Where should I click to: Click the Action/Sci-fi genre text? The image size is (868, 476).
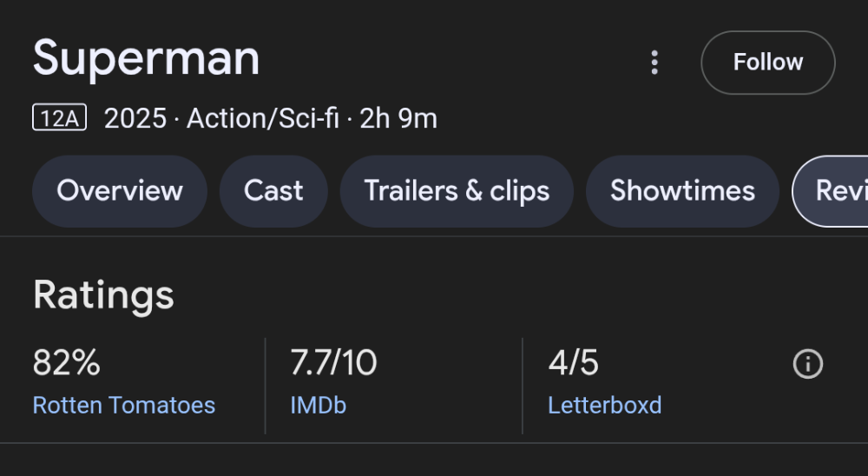(262, 118)
